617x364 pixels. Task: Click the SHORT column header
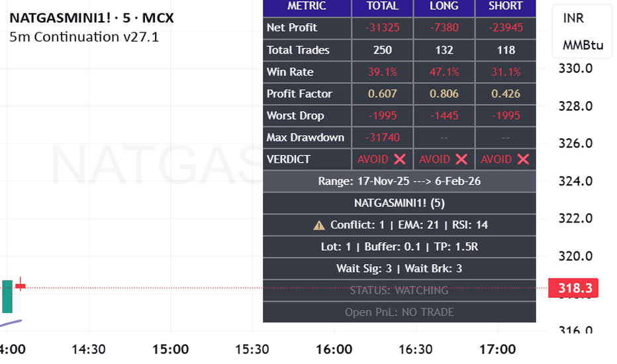505,6
